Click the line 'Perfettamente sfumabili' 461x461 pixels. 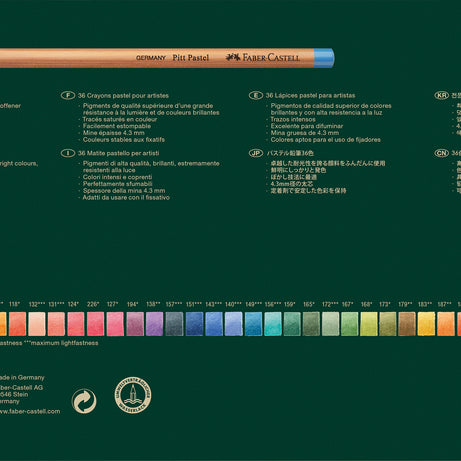(x=117, y=184)
